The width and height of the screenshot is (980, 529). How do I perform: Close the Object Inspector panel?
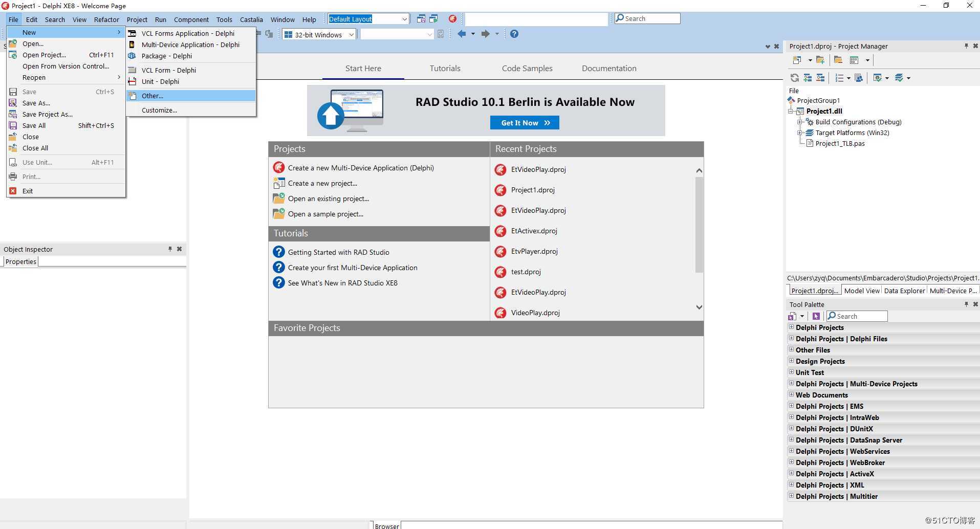[180, 249]
